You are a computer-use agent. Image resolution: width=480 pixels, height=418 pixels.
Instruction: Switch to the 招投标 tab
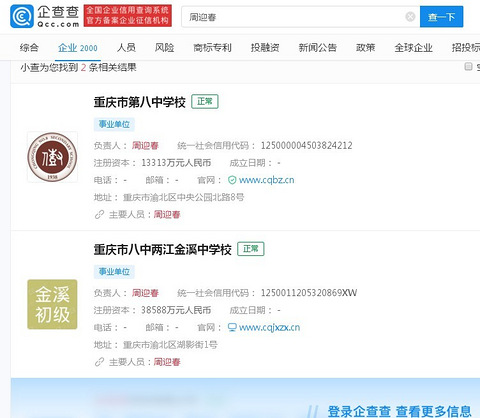tap(466, 48)
